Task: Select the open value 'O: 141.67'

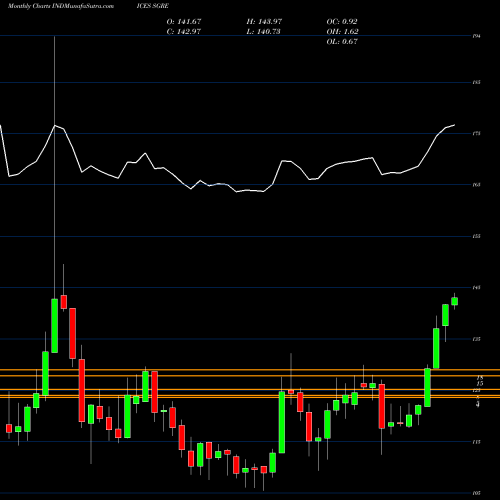Action: click(184, 22)
